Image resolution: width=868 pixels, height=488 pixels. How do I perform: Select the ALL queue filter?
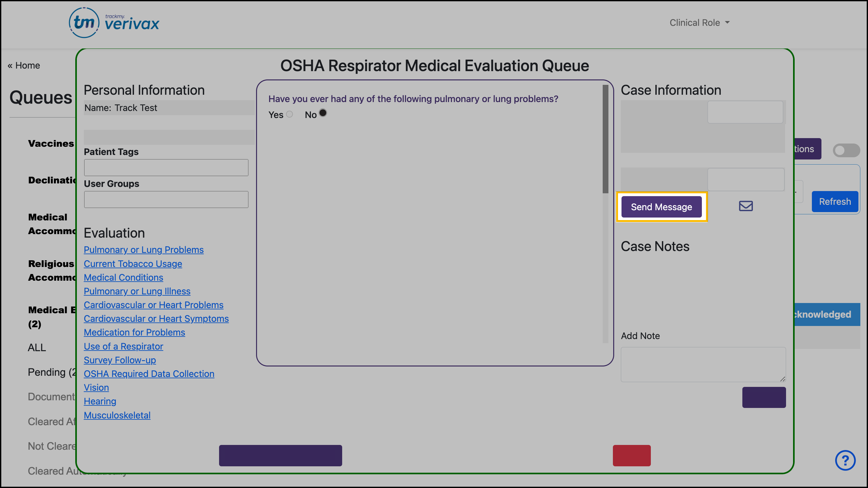[37, 347]
